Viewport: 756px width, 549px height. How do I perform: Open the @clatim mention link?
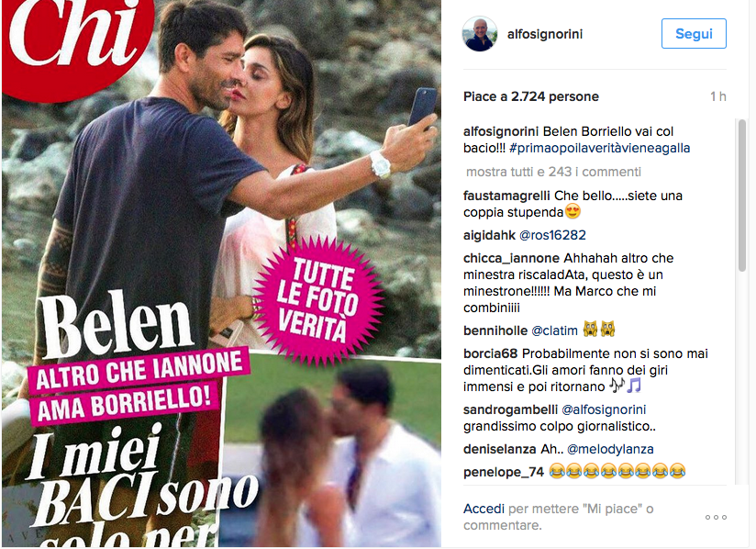[554, 331]
